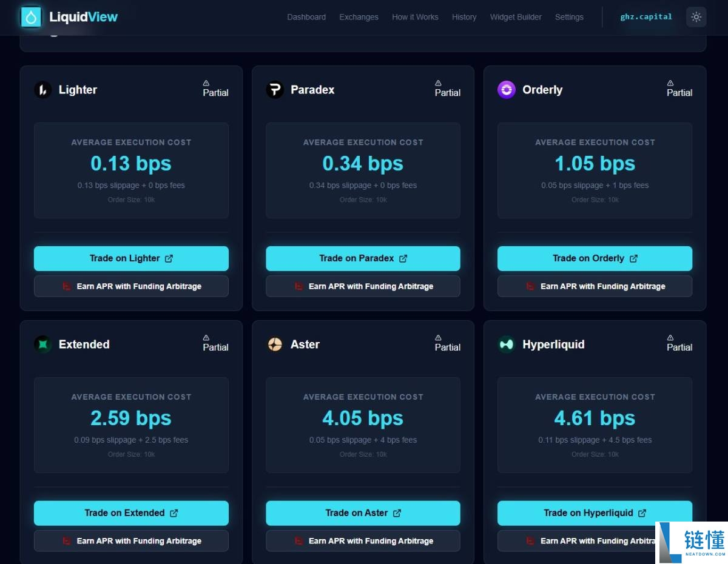Click external-link icon in Trade on Hyperliquid
Screen dimensions: 728x564
642,513
